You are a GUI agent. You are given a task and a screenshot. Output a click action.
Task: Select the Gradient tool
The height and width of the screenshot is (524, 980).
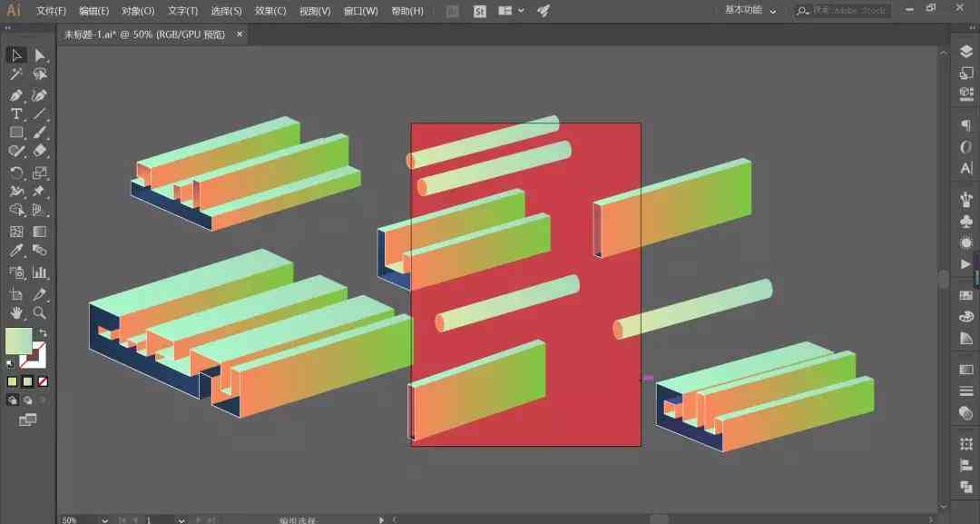pos(39,232)
